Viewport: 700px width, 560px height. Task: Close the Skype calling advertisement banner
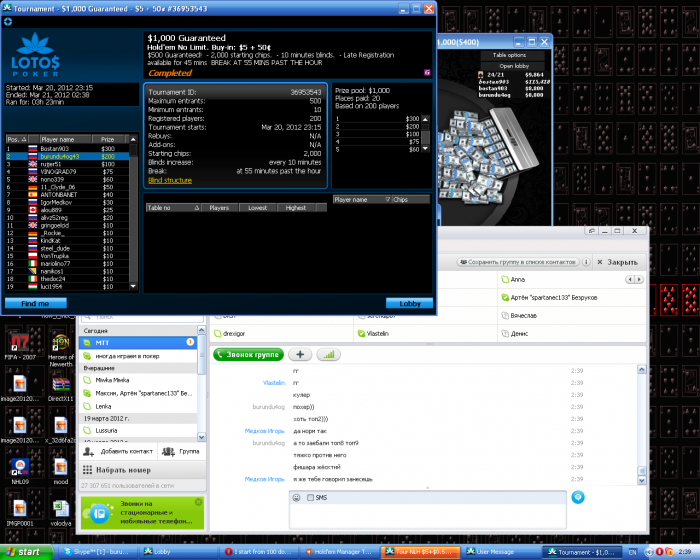(x=198, y=502)
